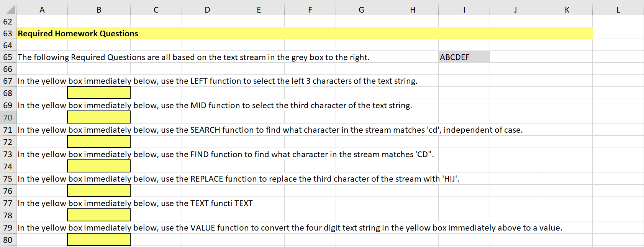Click the FIND function instruction text
644x247 pixels.
[x=226, y=154]
